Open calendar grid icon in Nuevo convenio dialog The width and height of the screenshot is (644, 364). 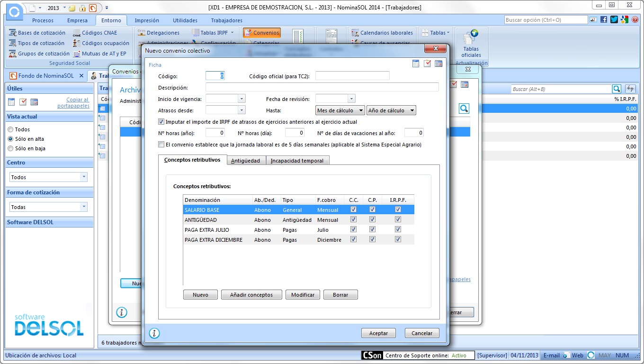(438, 64)
